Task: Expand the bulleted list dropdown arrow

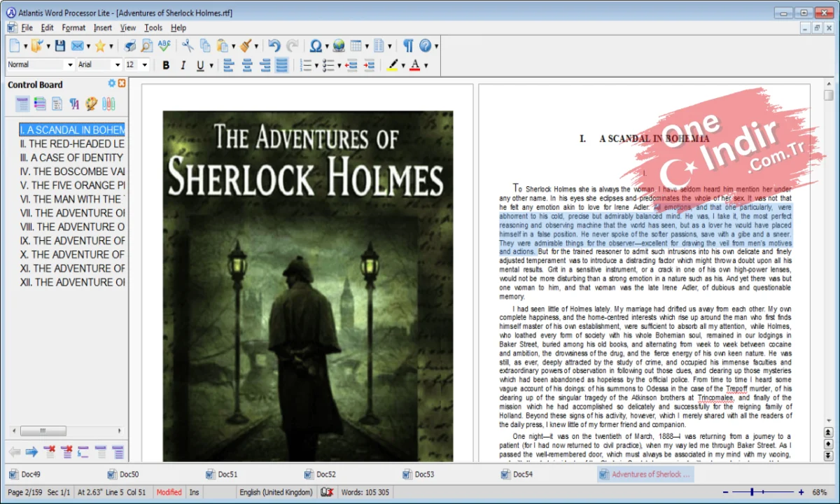Action: (x=339, y=66)
